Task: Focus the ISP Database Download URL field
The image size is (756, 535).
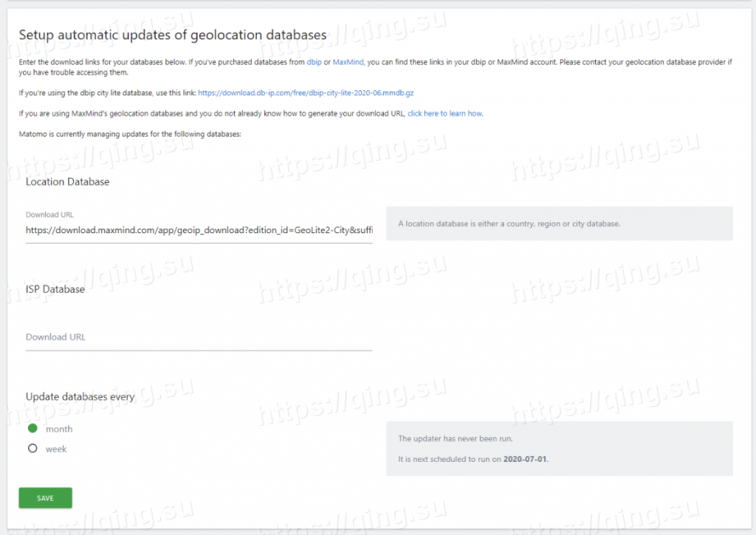Action: pyautogui.click(x=199, y=337)
